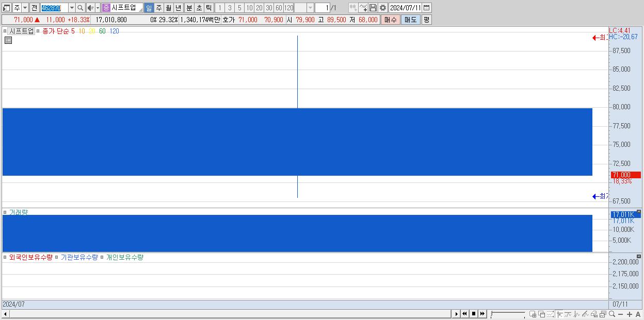The height and width of the screenshot is (320, 644).
Task: Click the rewind button in bottom bar
Action: [x=465, y=314]
